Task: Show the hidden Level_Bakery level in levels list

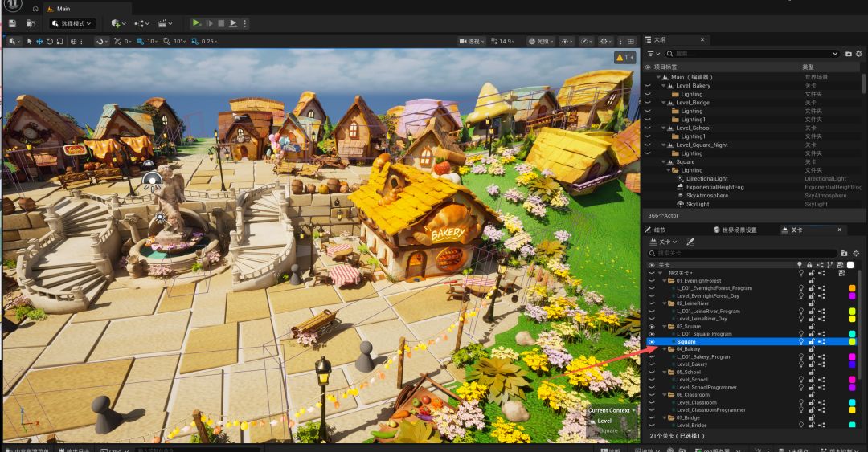Action: [652, 364]
